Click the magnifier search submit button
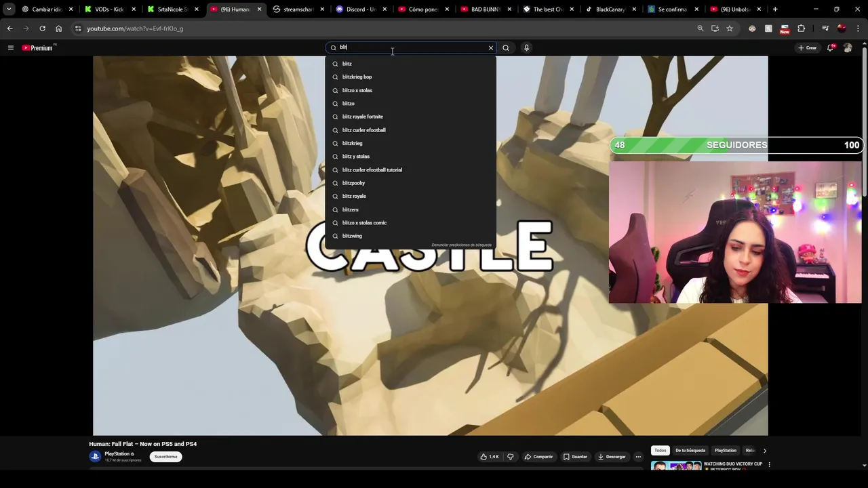 [x=506, y=47]
